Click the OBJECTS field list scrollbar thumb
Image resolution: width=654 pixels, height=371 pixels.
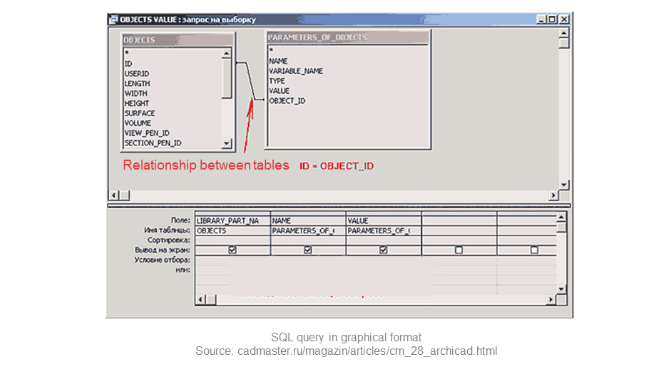[x=226, y=78]
